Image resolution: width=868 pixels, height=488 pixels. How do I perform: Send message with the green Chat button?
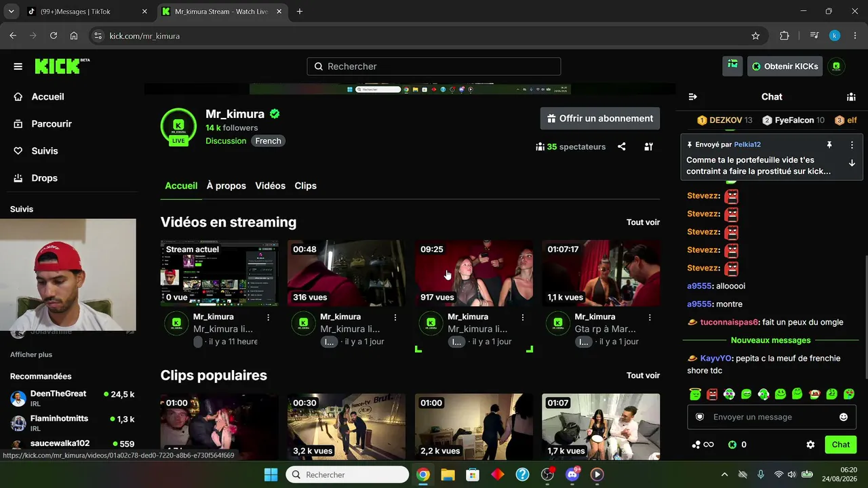click(841, 445)
